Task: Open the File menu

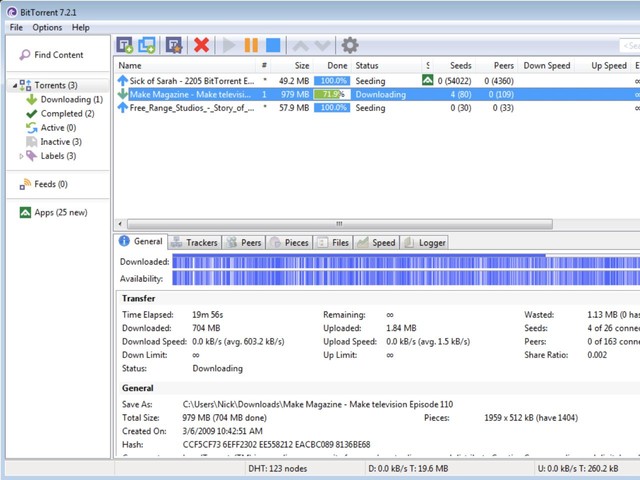Action: point(16,27)
